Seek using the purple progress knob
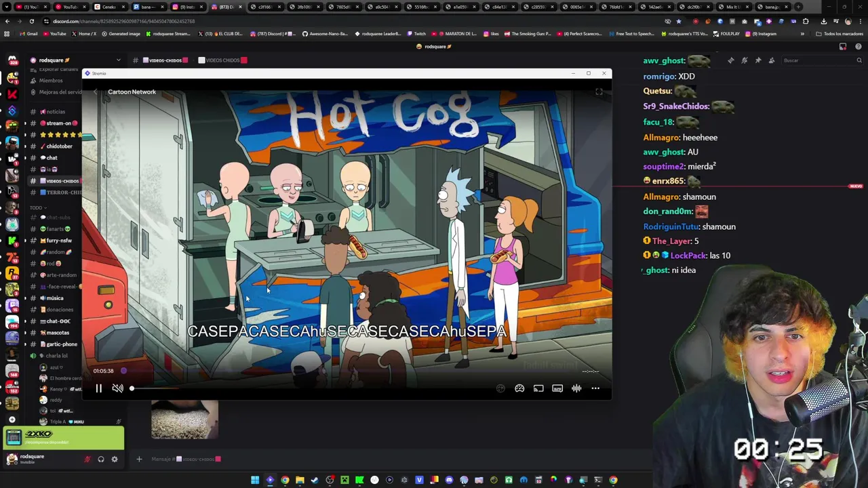 [123, 371]
